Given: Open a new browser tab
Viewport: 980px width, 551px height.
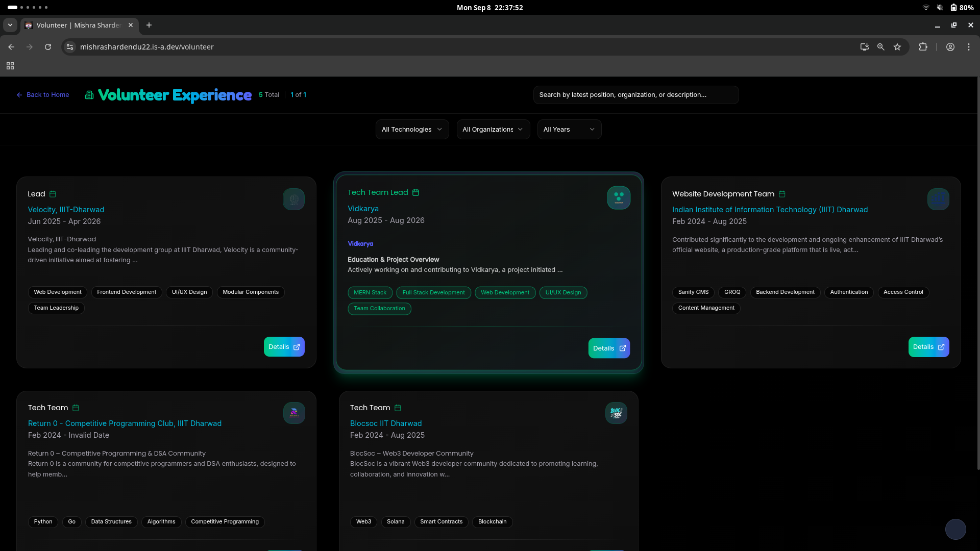Looking at the screenshot, I should (149, 25).
